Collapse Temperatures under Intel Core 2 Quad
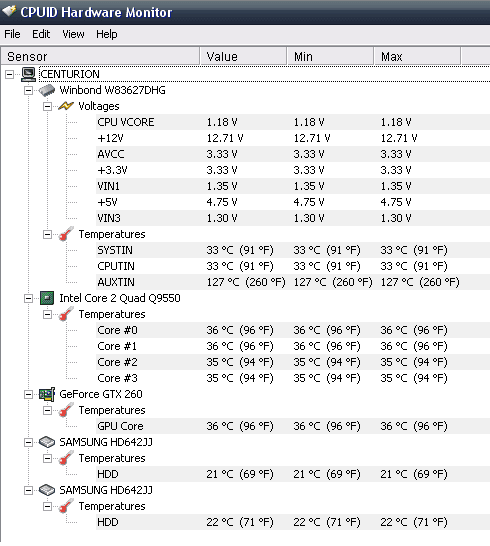 tap(47, 314)
